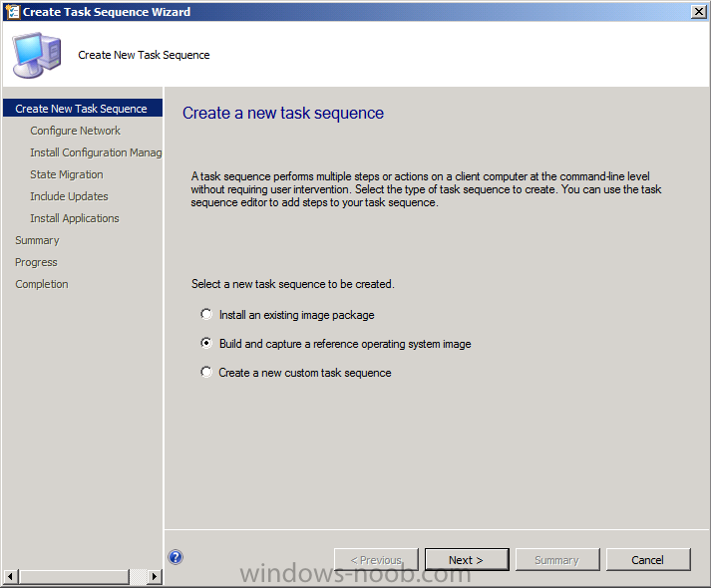The image size is (711, 588).
Task: Click the sidebar scroll right arrow
Action: click(x=155, y=577)
